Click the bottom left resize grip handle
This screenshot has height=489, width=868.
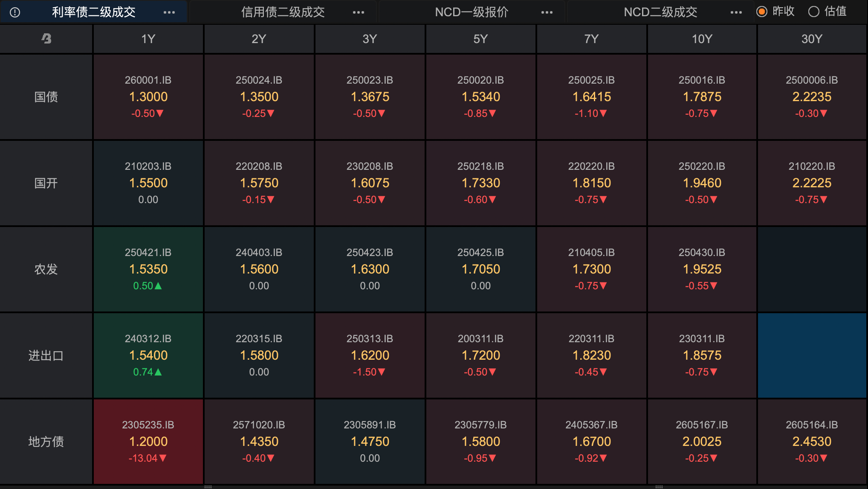tap(208, 486)
